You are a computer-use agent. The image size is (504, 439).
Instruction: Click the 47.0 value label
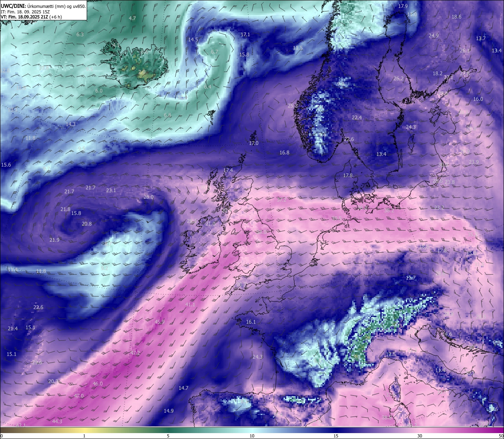(79, 396)
